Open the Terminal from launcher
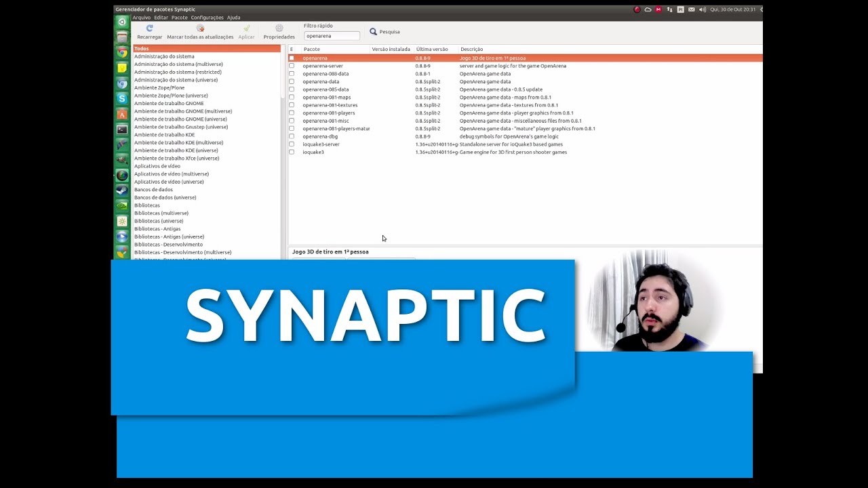Screen dimensions: 868x488 coord(122,129)
